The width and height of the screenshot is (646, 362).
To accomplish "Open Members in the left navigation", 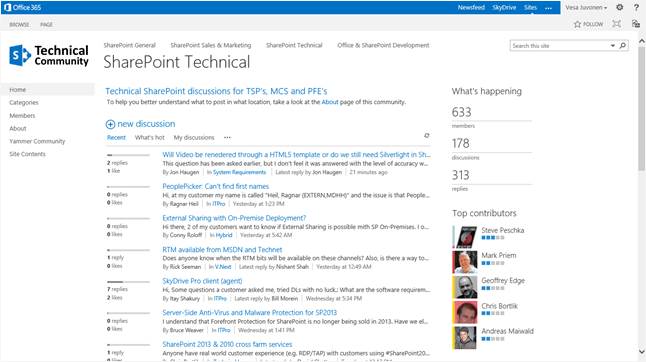I will coord(22,116).
